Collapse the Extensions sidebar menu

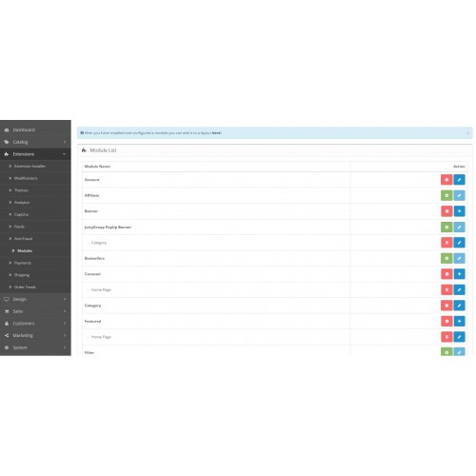[35, 154]
